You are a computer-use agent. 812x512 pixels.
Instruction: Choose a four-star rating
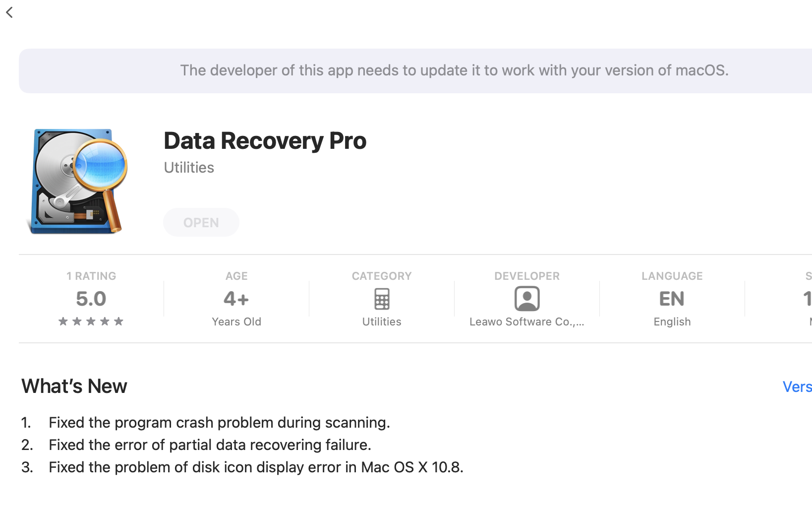coord(105,321)
